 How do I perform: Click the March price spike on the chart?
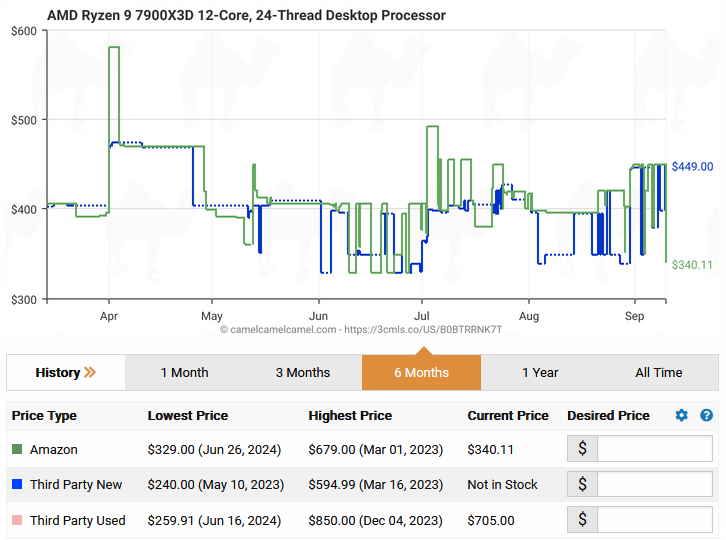click(114, 48)
